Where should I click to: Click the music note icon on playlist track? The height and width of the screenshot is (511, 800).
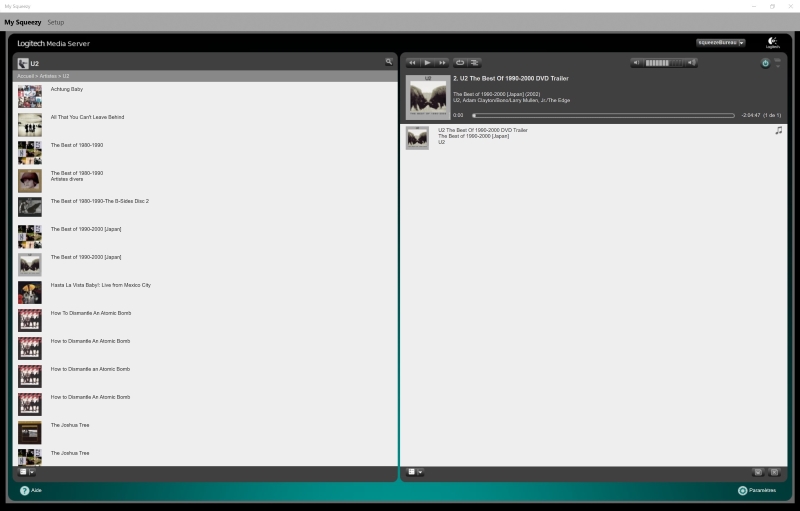tap(779, 131)
